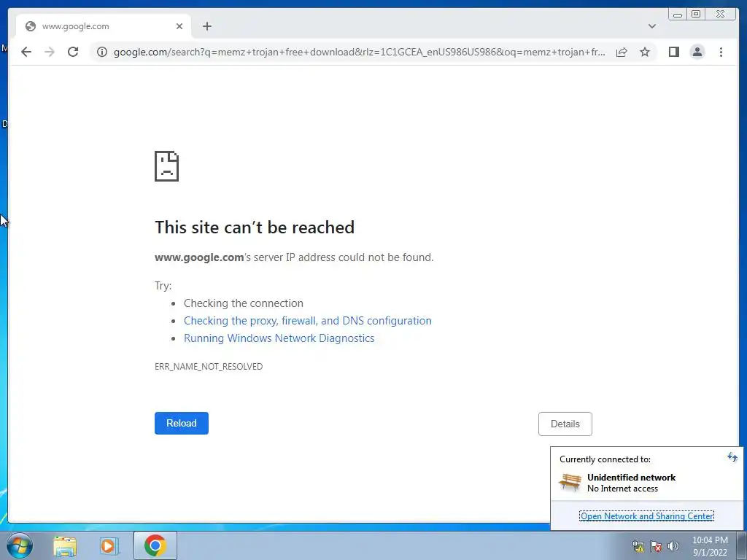Viewport: 747px width, 560px height.
Task: Click 'Unidentified network' text in flyout
Action: (631, 477)
